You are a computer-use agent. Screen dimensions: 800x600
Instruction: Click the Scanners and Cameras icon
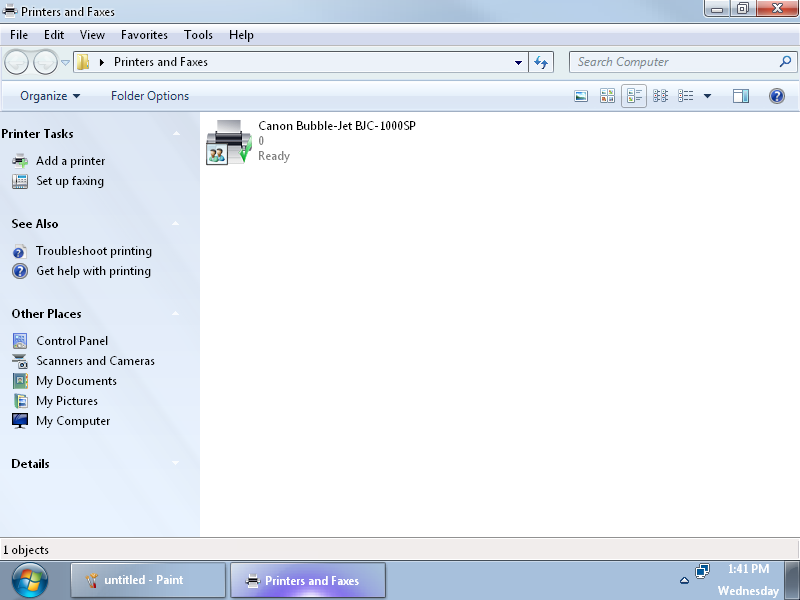(20, 361)
